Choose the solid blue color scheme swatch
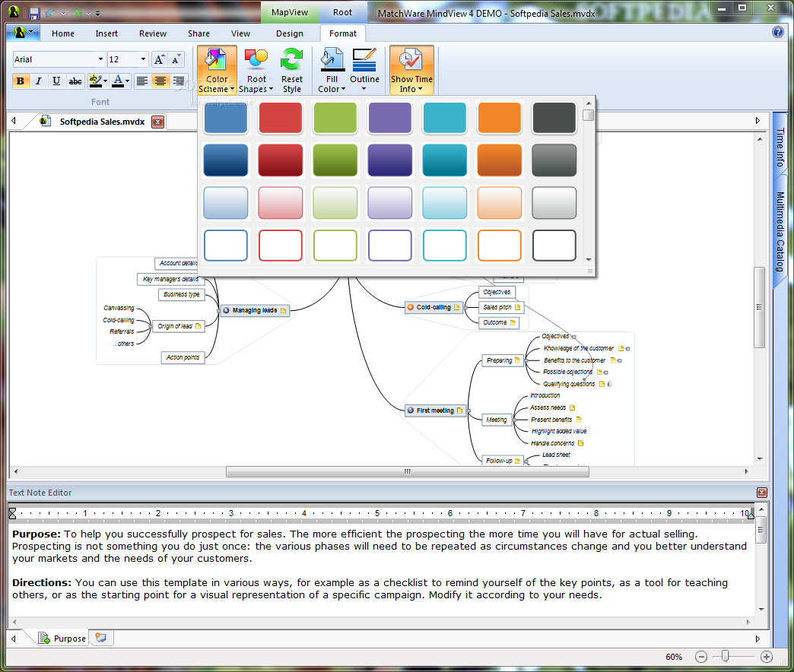This screenshot has height=672, width=794. [x=226, y=118]
